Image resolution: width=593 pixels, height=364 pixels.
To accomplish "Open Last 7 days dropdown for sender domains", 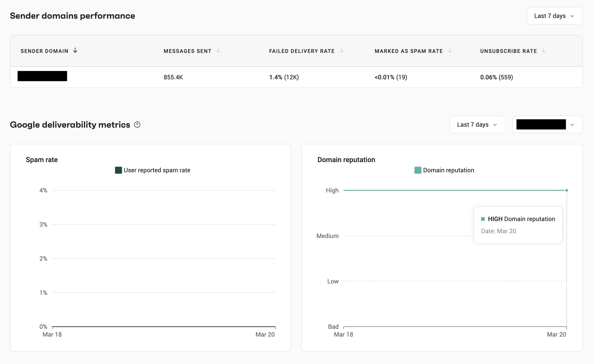I will pyautogui.click(x=554, y=16).
